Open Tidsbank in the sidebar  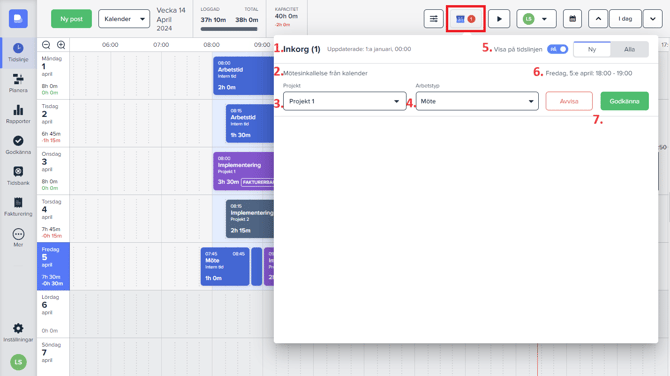(18, 176)
